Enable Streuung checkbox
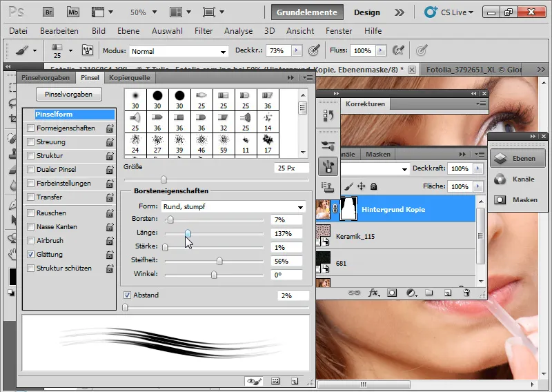Viewport: 552px width, 392px height. 30,142
